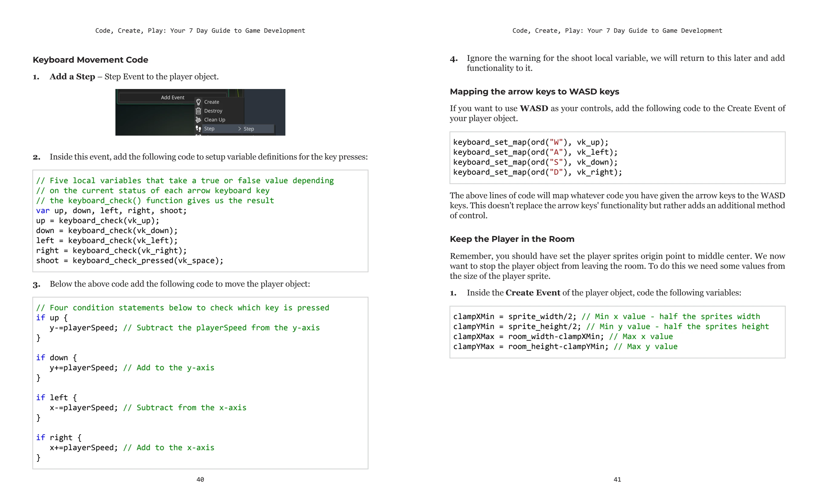818x504 pixels.
Task: Click the '// Four condition statements' comment
Action: pos(182,308)
